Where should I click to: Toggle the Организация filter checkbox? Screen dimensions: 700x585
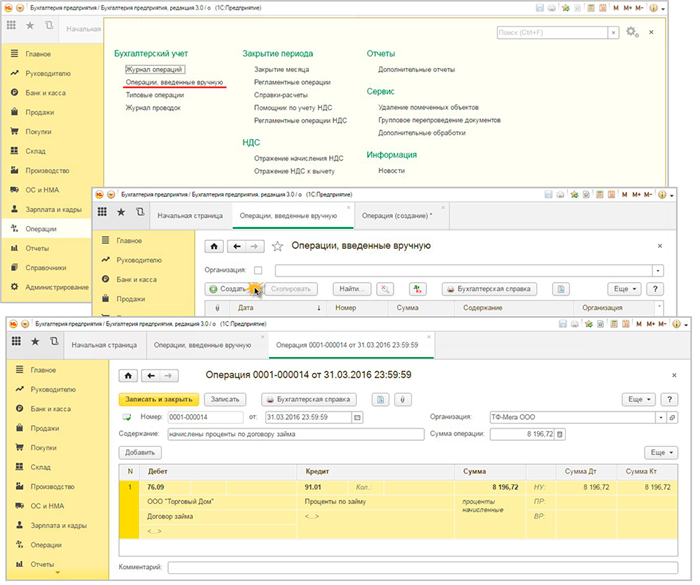pos(258,270)
